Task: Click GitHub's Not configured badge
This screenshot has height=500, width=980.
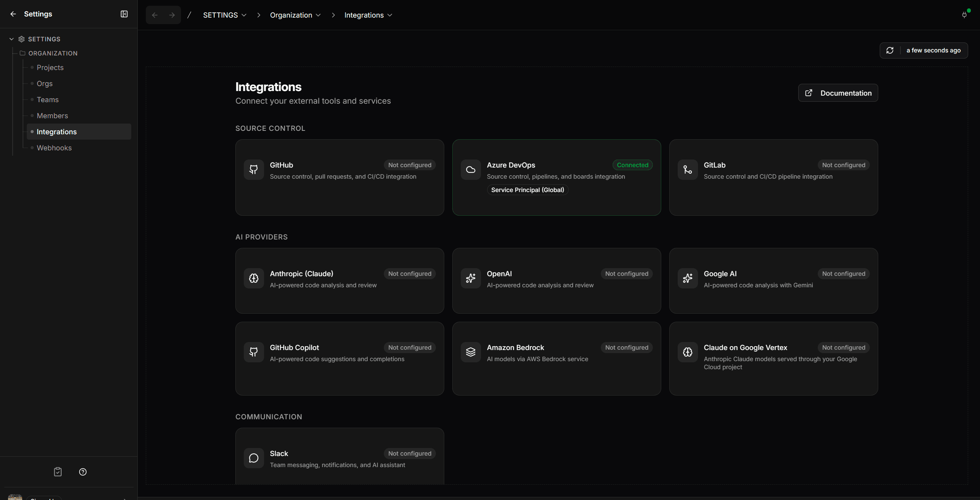Action: 410,165
